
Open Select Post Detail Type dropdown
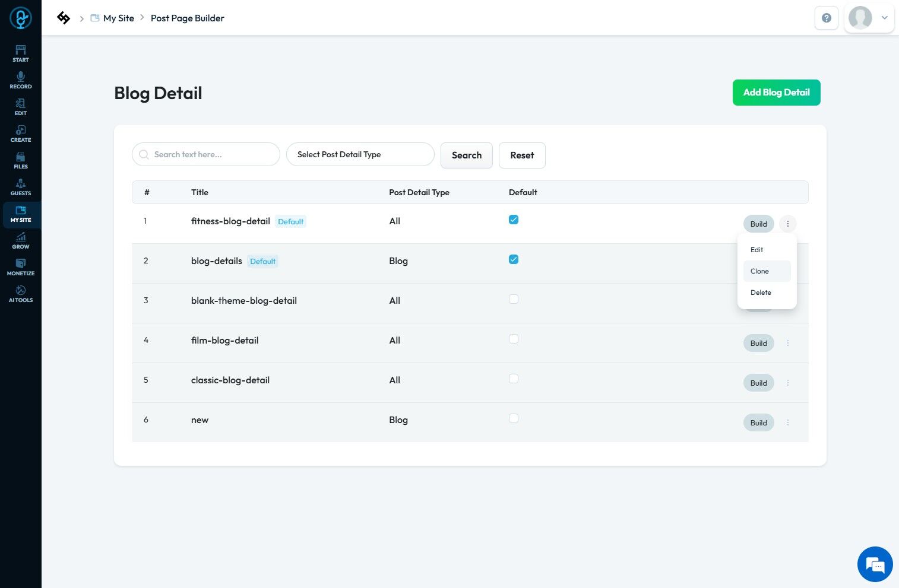[x=360, y=154]
